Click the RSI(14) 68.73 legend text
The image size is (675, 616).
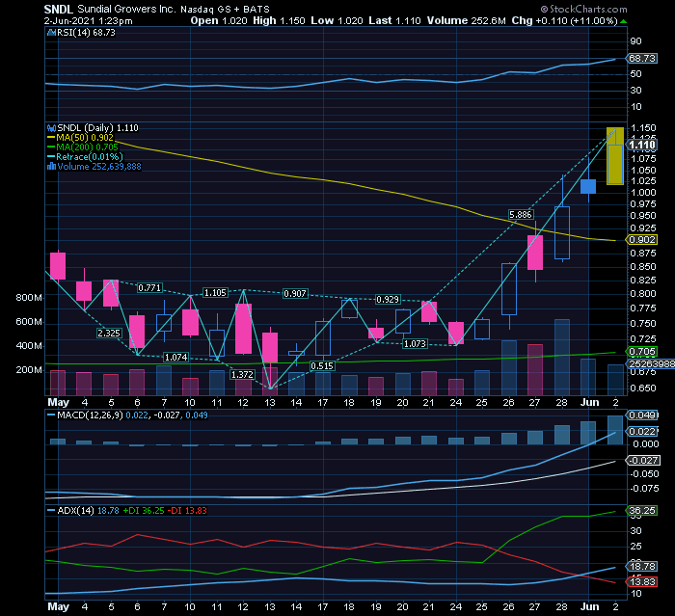coord(86,33)
